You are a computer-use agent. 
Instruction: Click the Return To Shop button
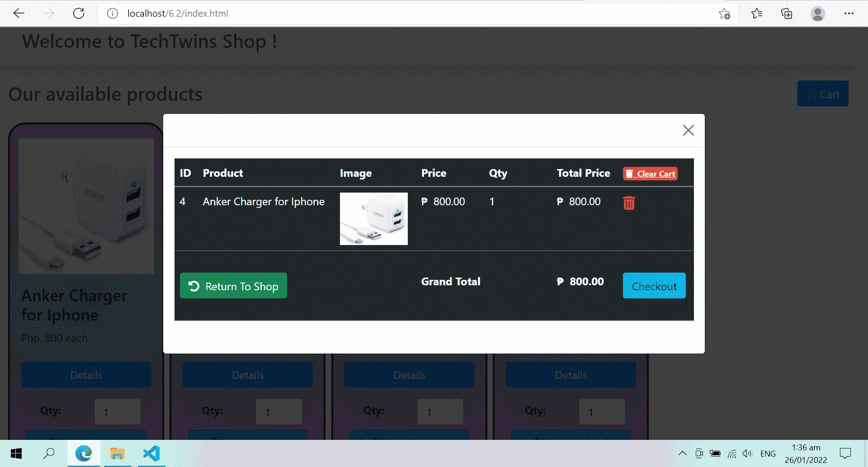coord(233,286)
